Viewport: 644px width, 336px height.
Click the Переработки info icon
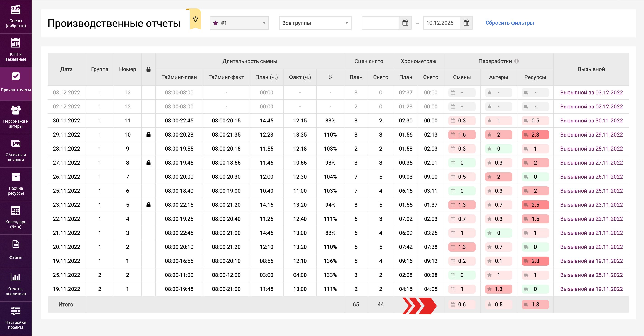pos(517,61)
